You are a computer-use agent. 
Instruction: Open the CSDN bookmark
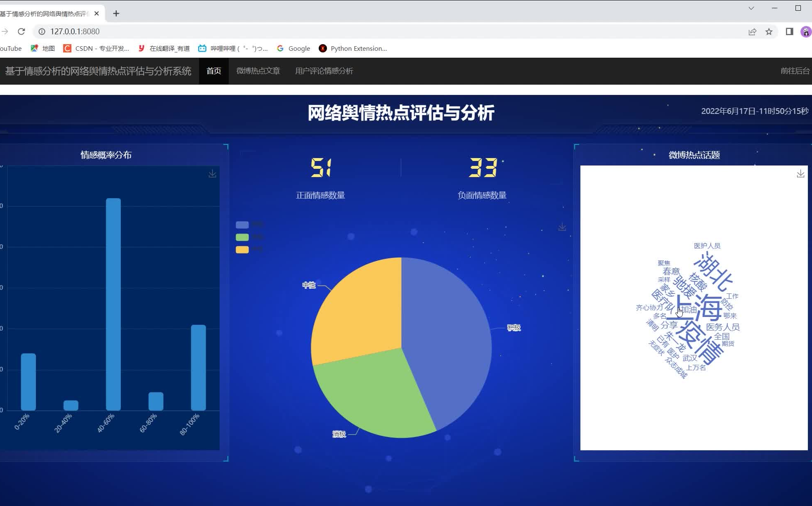[96, 48]
